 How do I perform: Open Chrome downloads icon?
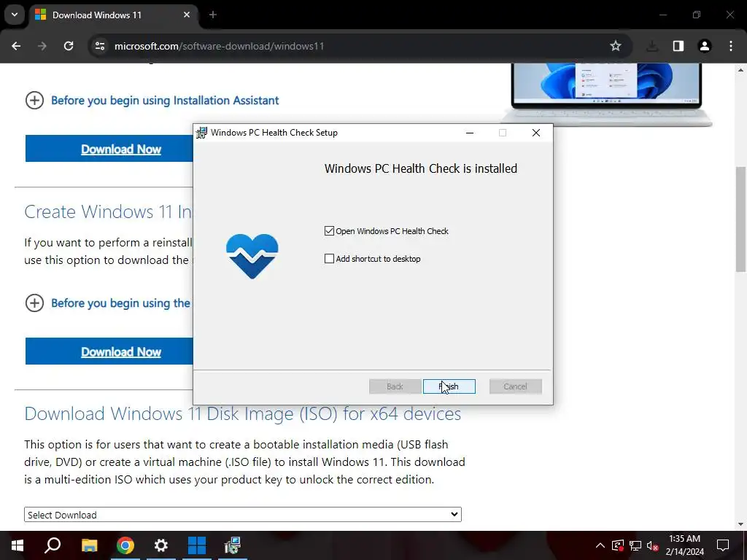(x=652, y=46)
